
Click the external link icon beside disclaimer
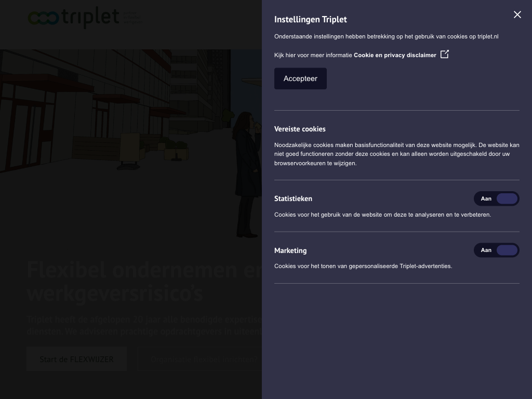click(445, 54)
